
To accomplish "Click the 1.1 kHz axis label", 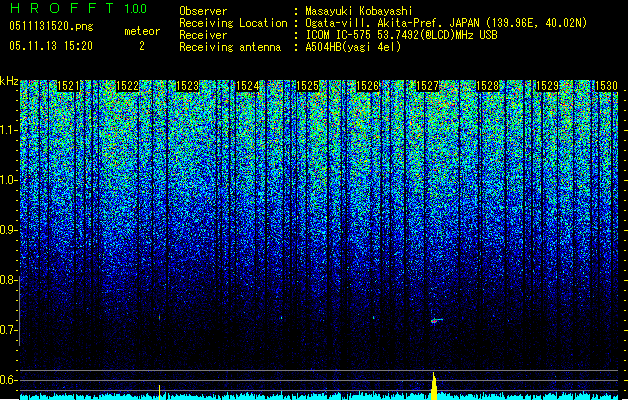I will click(x=9, y=130).
